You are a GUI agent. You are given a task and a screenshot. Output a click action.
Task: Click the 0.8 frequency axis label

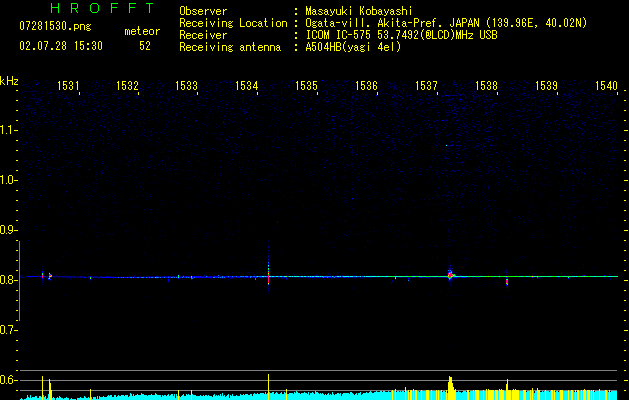coord(8,280)
